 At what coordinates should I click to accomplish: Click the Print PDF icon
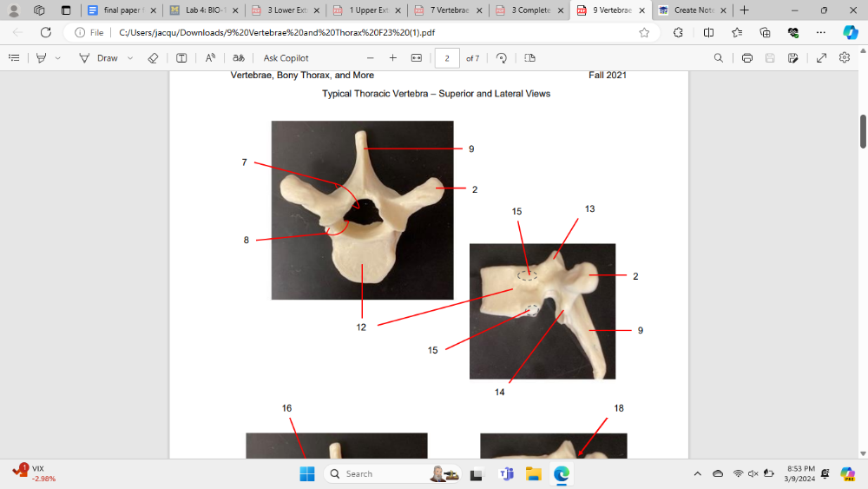[x=746, y=58]
